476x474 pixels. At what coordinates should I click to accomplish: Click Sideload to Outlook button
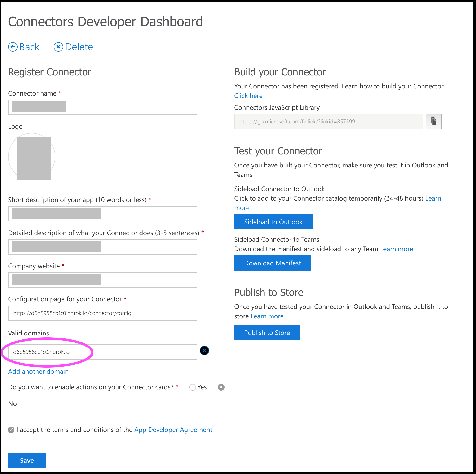tap(273, 222)
